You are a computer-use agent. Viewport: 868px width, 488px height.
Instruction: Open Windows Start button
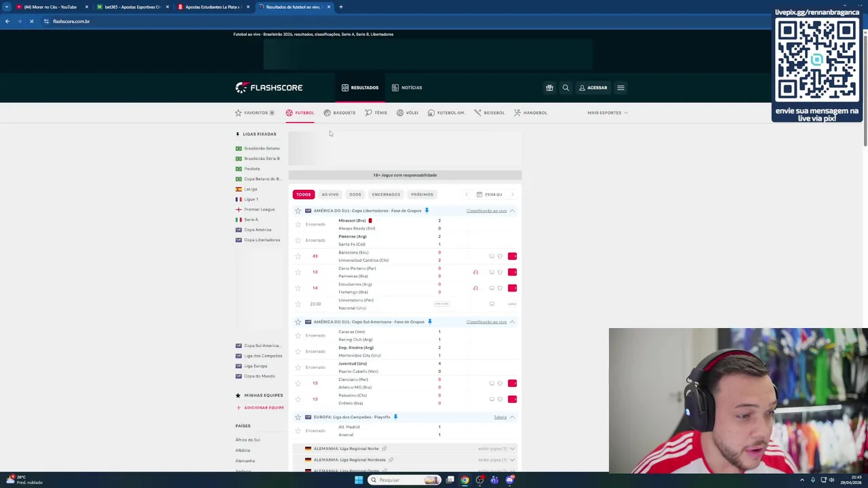click(x=359, y=480)
